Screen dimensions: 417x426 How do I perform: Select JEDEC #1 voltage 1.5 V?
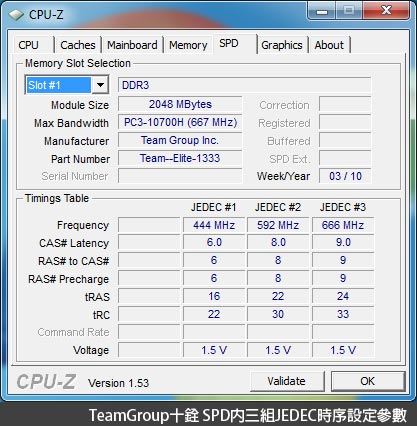coord(214,350)
